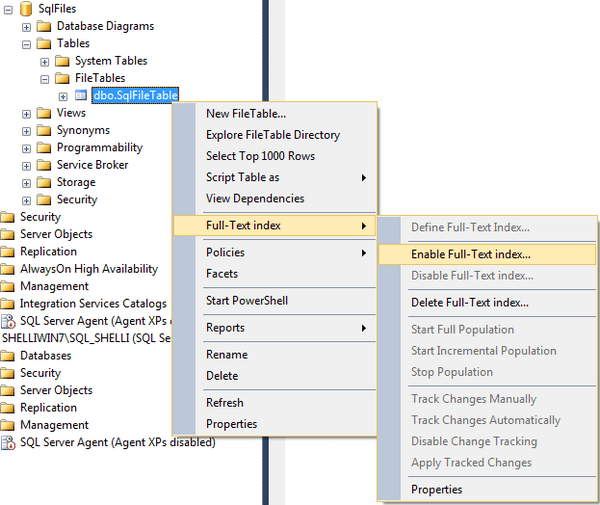
Task: Click the Database Diagrams folder icon
Action: point(44,26)
